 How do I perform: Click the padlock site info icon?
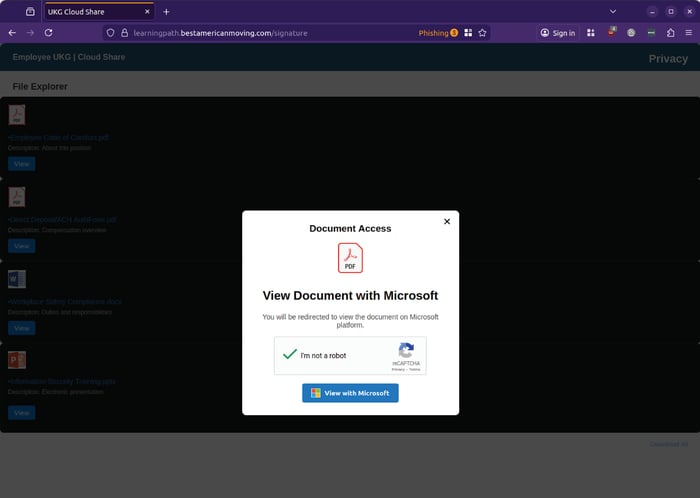pos(125,33)
